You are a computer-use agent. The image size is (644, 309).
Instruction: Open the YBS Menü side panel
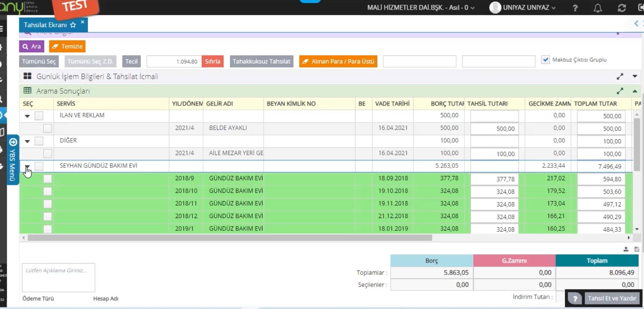point(13,159)
